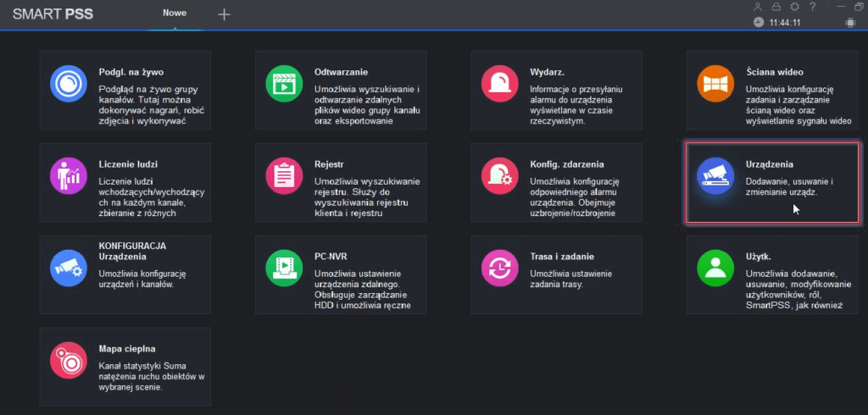The height and width of the screenshot is (415, 868).
Task: Switch to the Nowe tab
Action: click(x=175, y=14)
